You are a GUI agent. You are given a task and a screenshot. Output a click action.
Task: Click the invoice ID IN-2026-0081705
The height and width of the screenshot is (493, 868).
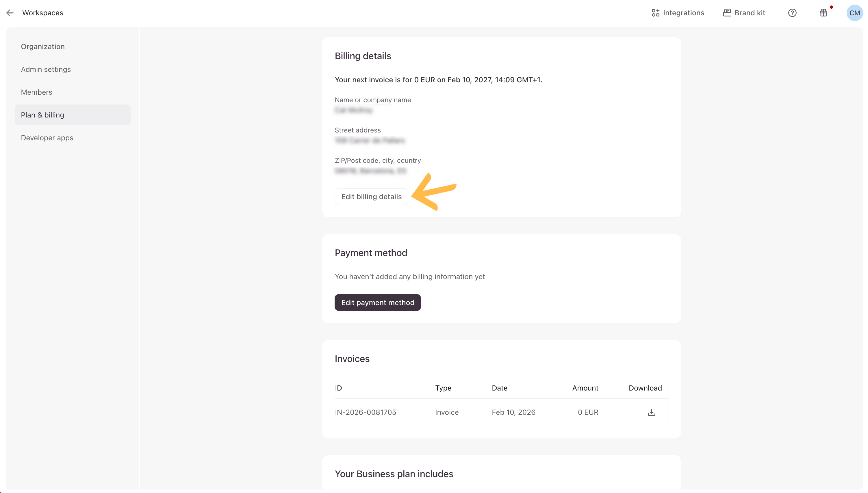point(365,412)
